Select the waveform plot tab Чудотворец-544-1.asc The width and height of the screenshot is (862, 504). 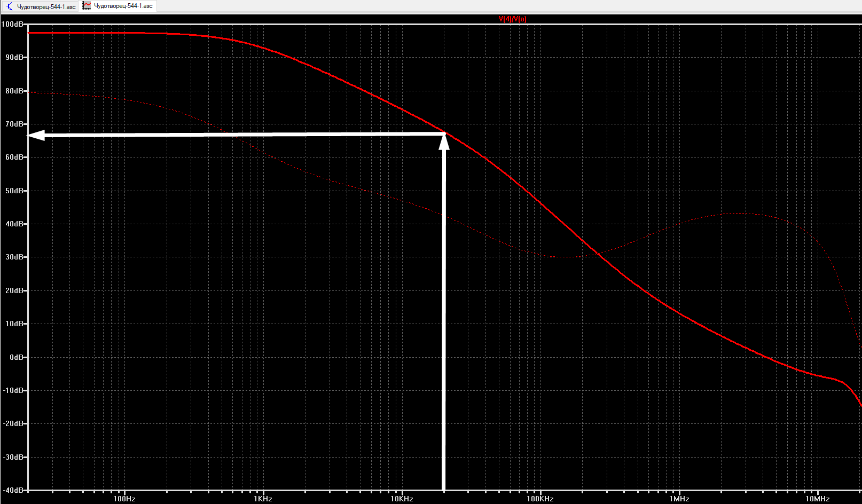pyautogui.click(x=118, y=6)
